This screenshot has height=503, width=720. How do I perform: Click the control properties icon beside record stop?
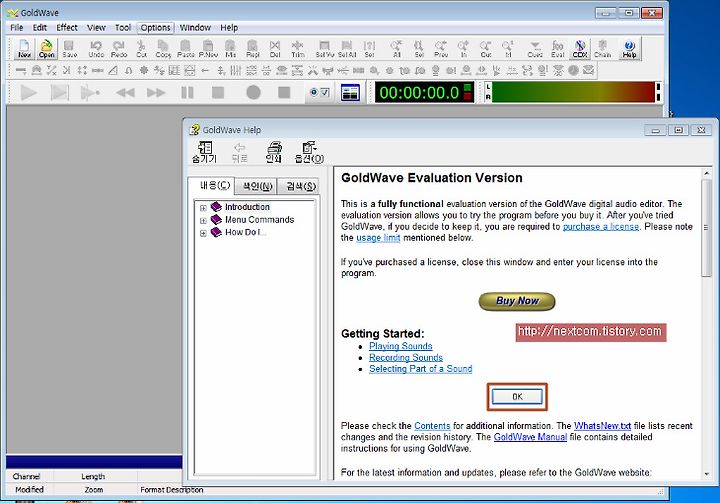tap(319, 92)
